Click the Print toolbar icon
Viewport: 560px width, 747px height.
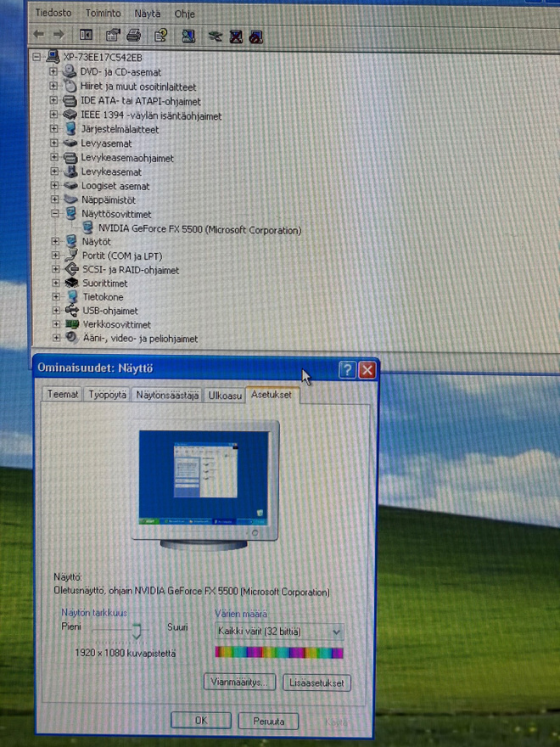pos(134,36)
